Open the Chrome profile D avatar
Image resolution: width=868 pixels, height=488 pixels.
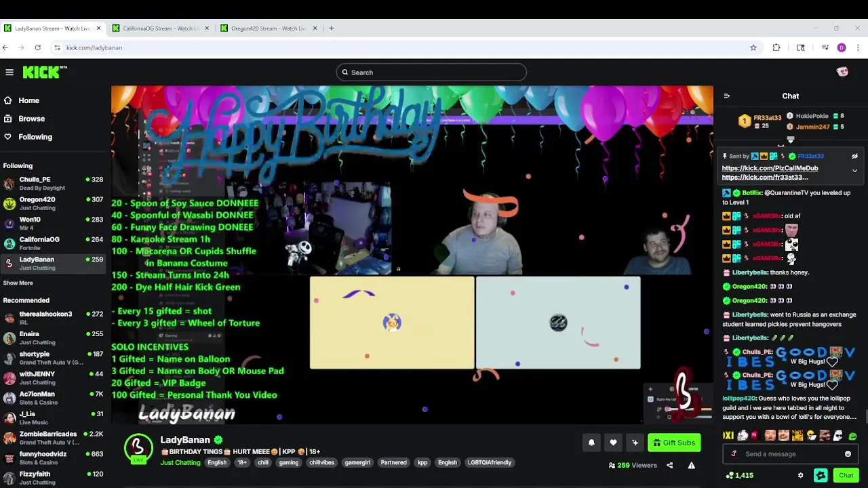[842, 47]
